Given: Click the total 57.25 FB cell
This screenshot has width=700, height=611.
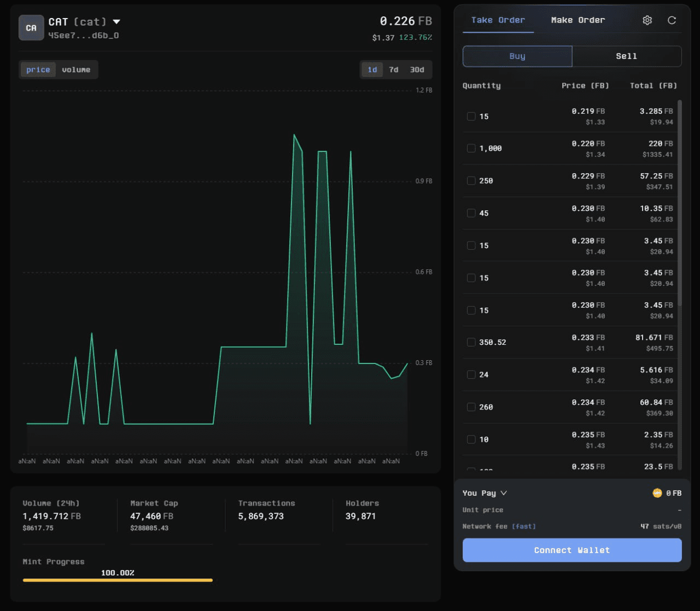Looking at the screenshot, I should 656,176.
